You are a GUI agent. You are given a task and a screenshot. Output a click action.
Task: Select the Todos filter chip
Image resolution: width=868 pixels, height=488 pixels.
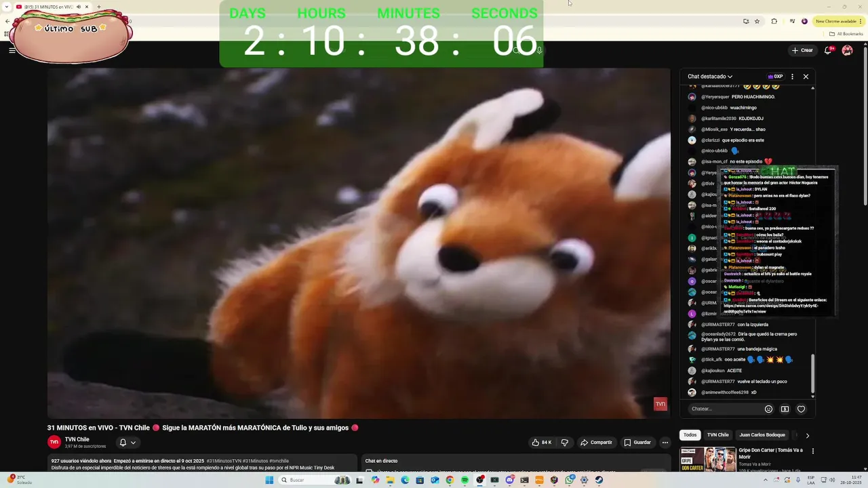point(690,435)
